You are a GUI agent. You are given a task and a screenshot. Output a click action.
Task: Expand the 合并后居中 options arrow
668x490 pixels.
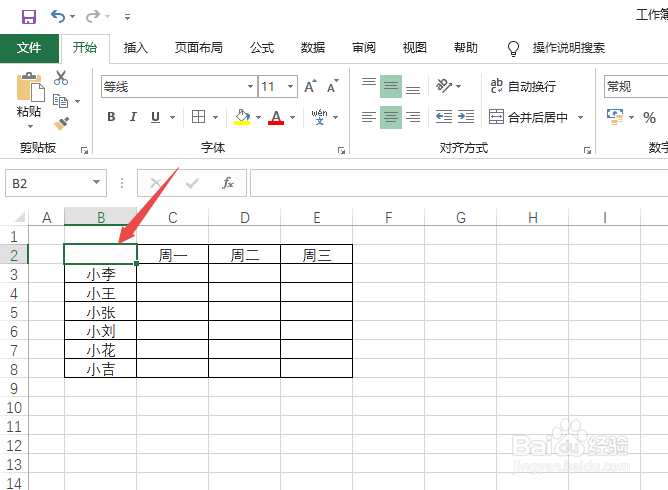[580, 117]
